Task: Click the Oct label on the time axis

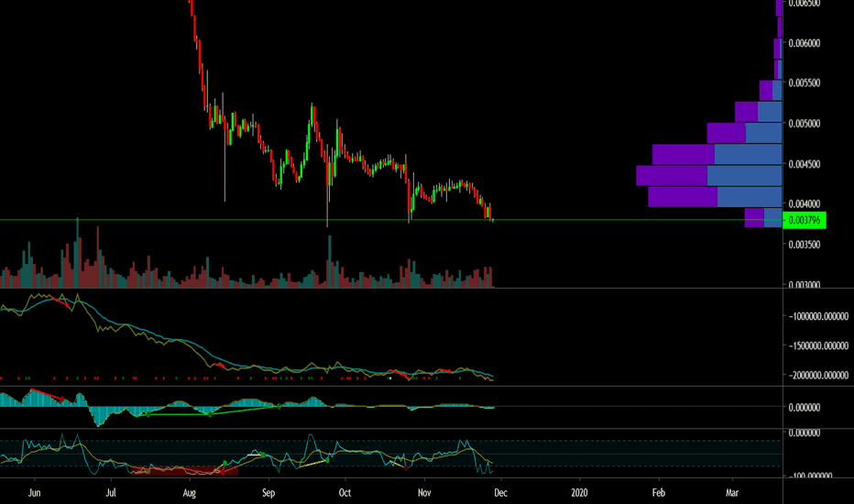Action: tap(345, 493)
